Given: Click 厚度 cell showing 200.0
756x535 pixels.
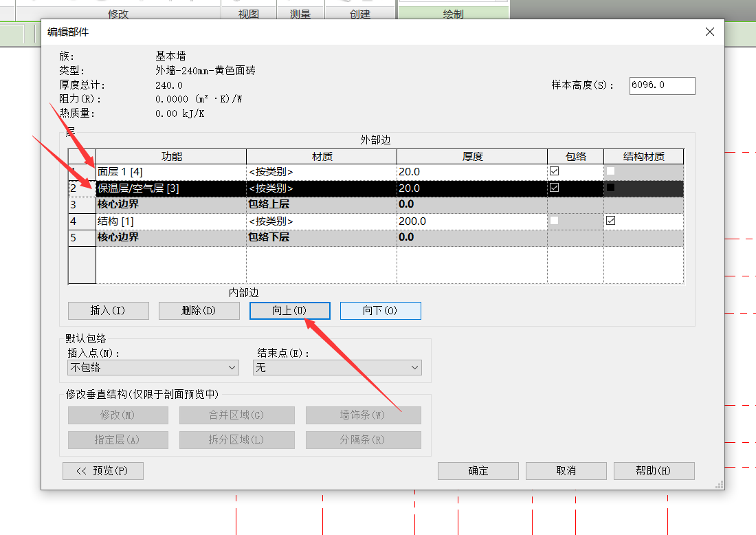Looking at the screenshot, I should tap(471, 221).
